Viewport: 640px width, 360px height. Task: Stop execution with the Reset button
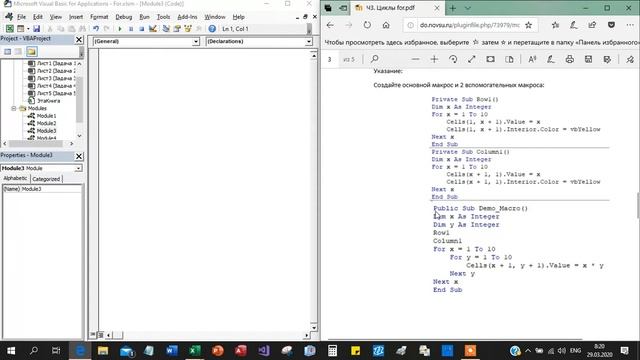point(141,29)
